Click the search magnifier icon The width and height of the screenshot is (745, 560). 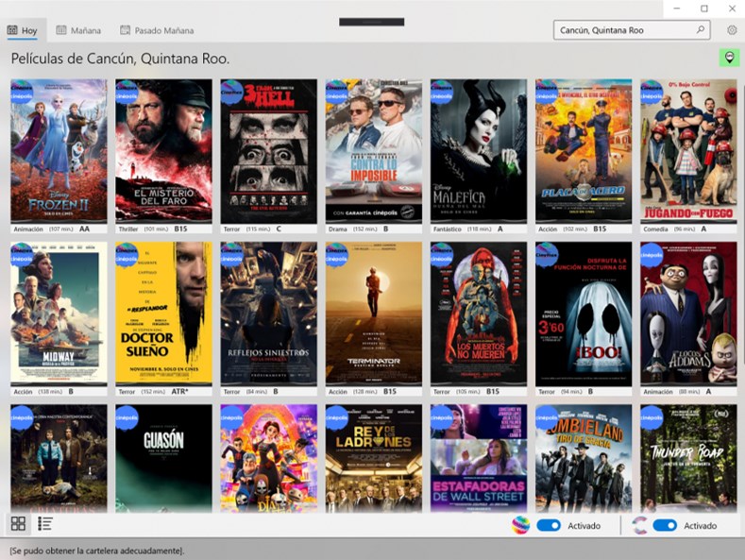(x=701, y=30)
